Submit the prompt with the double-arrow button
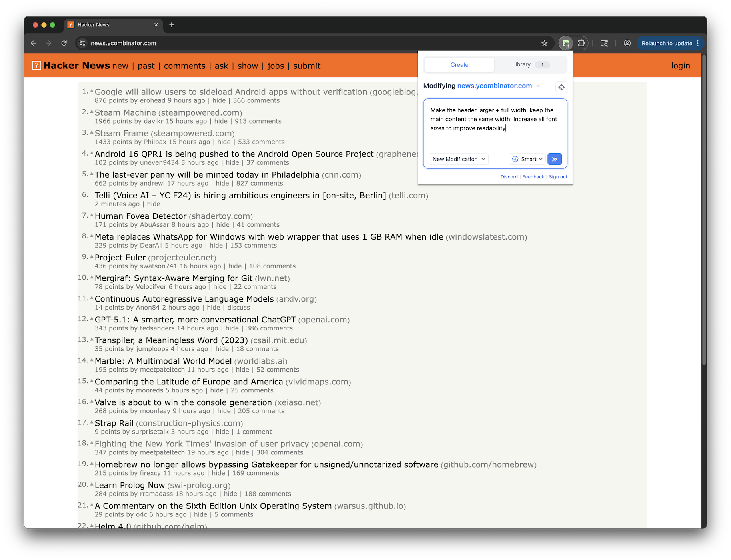 tap(555, 159)
